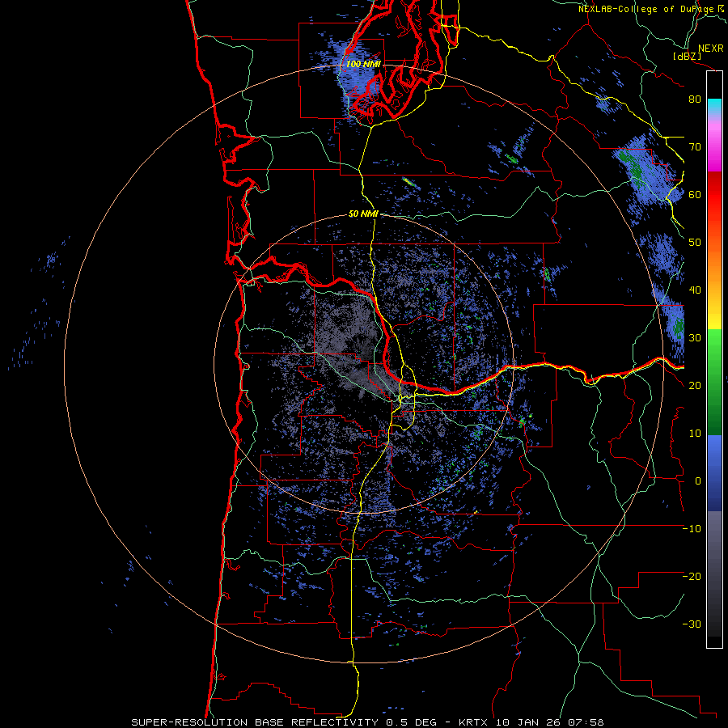Click the 07:58 timestamp in the caption

coord(587,722)
